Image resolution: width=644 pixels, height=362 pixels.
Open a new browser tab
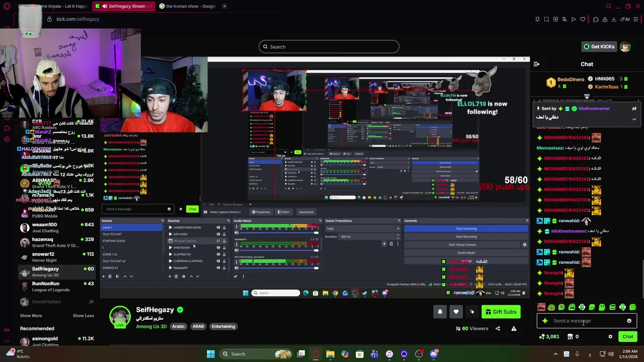[x=224, y=6]
